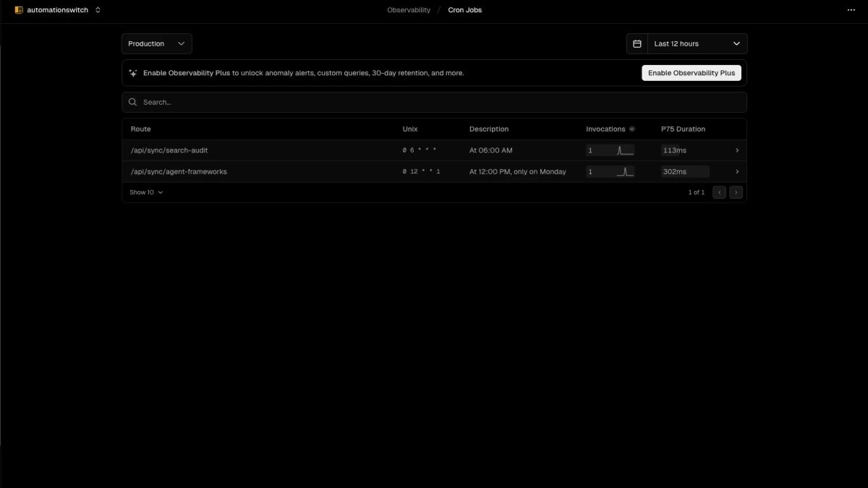Image resolution: width=868 pixels, height=488 pixels.
Task: Navigate to the Observability breadcrumb
Action: tap(408, 9)
